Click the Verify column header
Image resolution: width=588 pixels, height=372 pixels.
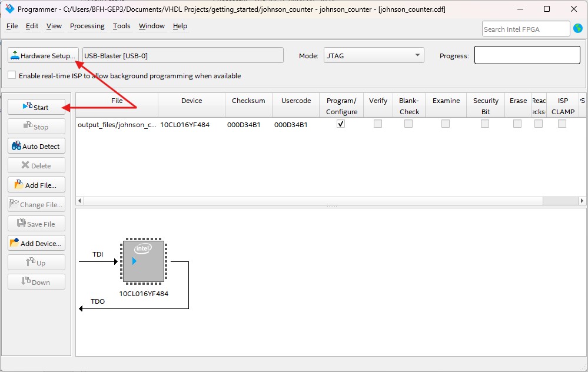coord(378,105)
